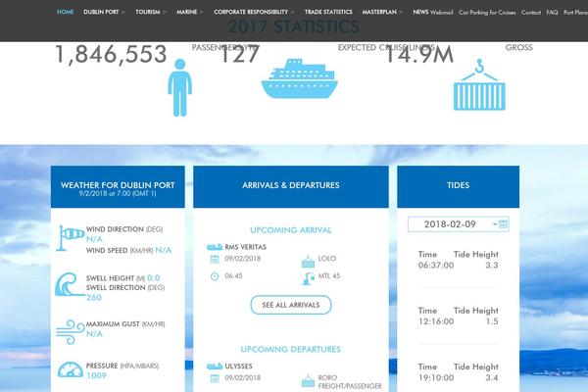Expand the Masterplan menu
The width and height of the screenshot is (588, 392).
coord(382,12)
